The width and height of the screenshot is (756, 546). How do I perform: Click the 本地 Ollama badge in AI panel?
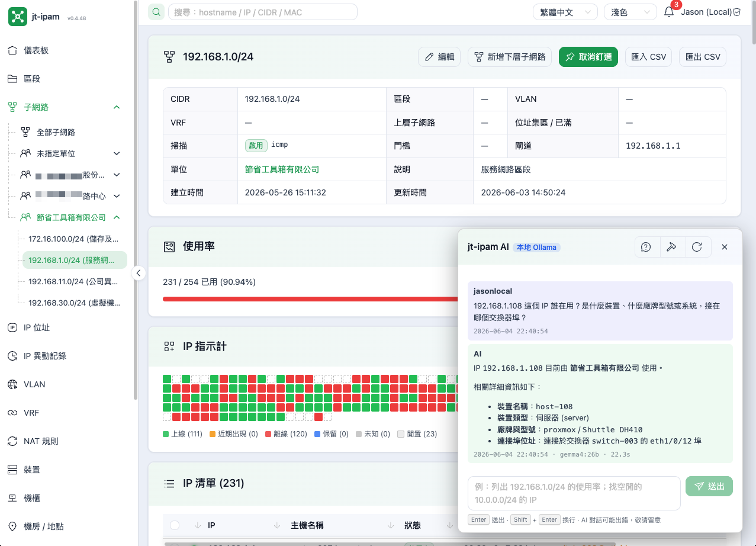pyautogui.click(x=536, y=247)
